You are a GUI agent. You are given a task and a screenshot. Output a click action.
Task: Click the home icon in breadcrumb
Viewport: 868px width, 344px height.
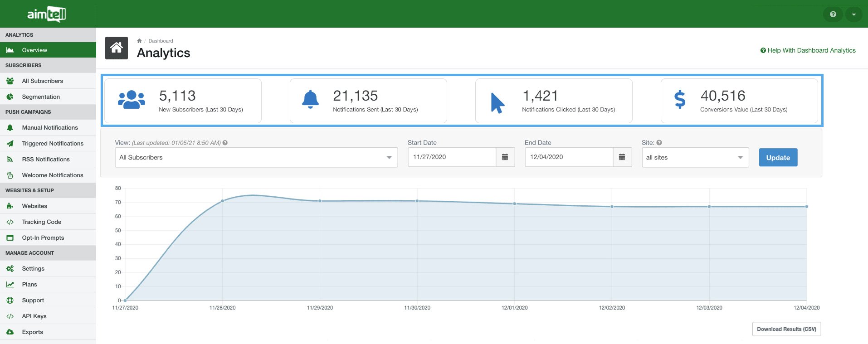point(139,41)
